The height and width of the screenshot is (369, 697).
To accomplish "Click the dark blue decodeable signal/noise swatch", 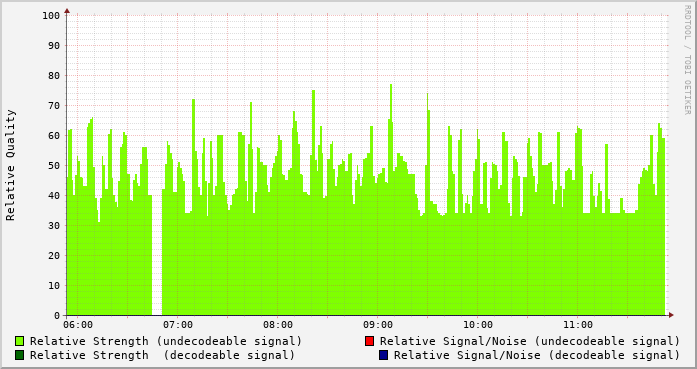I will (384, 355).
